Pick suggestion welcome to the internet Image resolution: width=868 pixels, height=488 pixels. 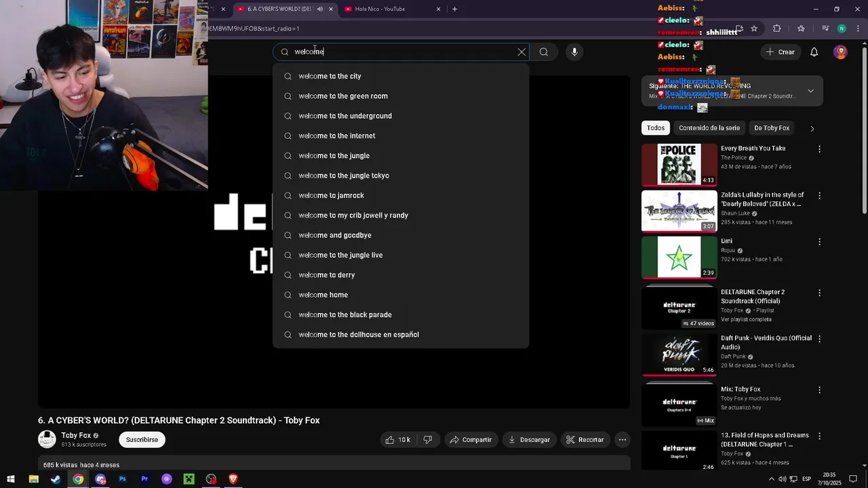coord(401,136)
